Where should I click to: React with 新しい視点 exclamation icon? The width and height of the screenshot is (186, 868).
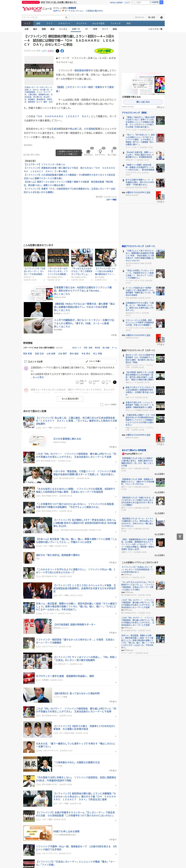pos(112,152)
